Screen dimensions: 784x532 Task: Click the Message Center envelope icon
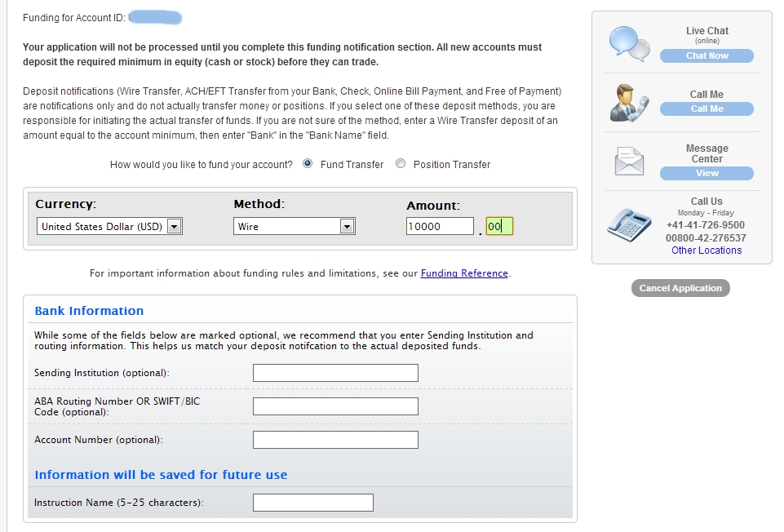coord(629,162)
